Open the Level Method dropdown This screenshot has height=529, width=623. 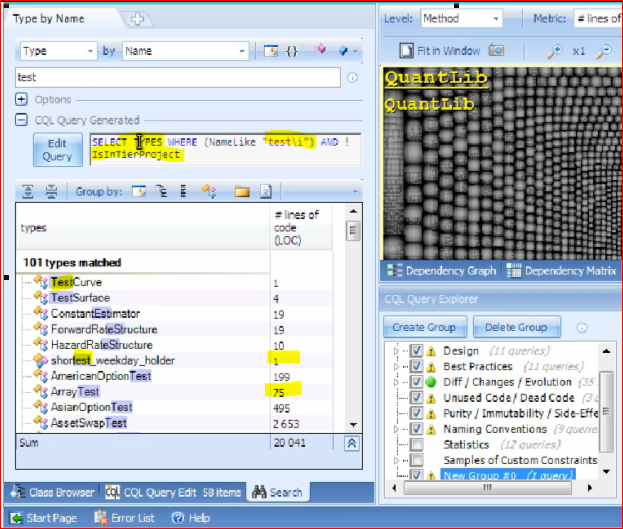(461, 19)
